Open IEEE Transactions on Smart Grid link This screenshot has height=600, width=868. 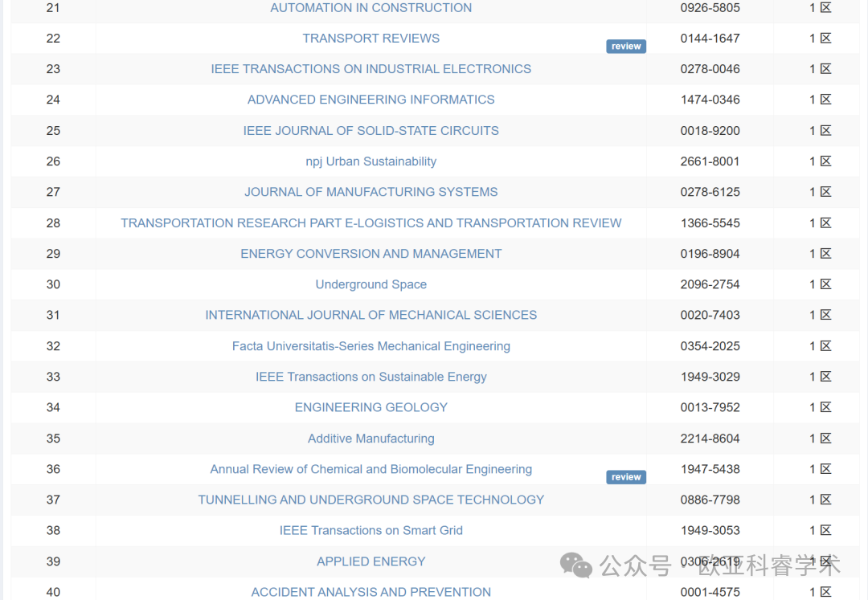click(x=371, y=530)
